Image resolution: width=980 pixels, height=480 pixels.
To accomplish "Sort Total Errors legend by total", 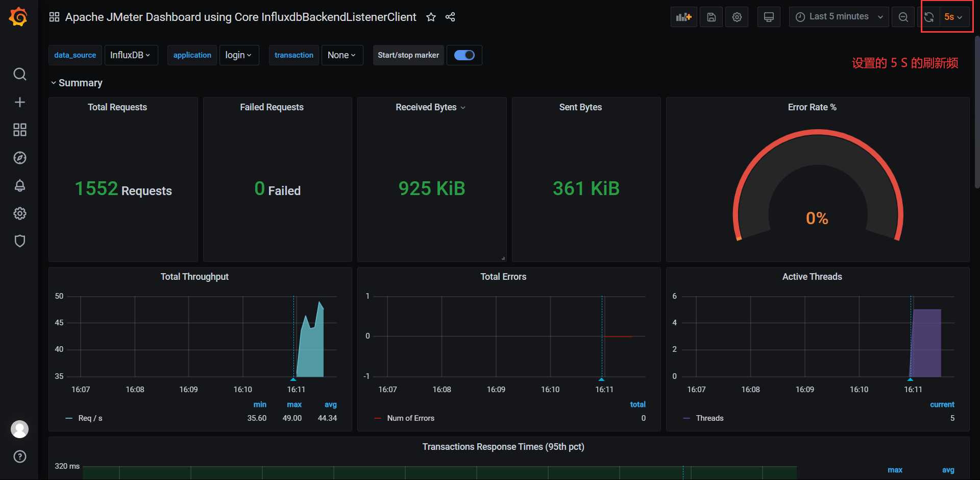I will 638,404.
